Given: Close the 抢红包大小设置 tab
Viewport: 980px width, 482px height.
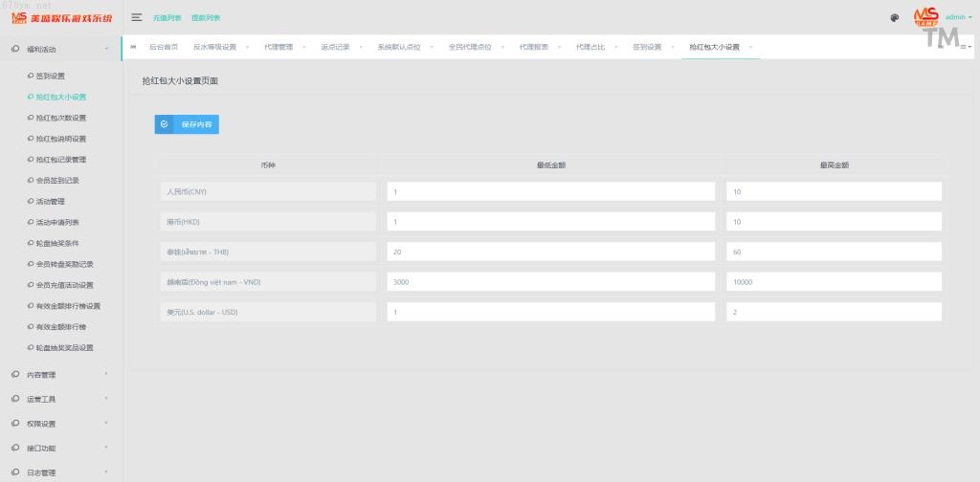Looking at the screenshot, I should [750, 47].
